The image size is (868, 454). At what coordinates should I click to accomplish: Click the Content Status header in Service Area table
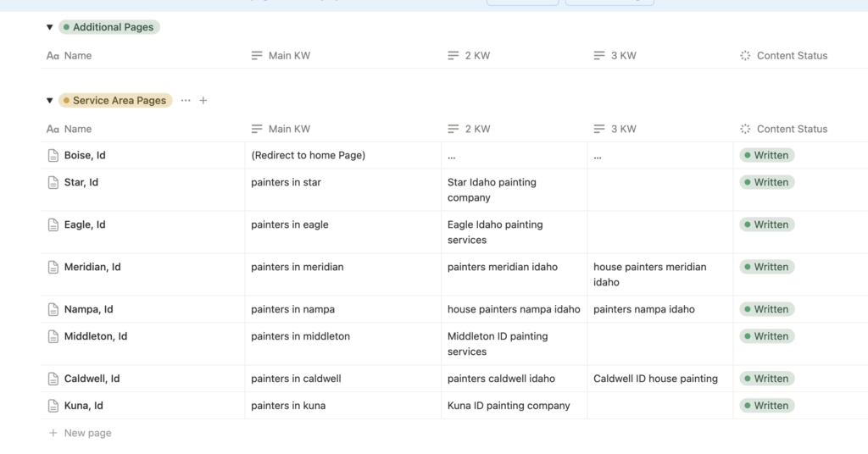tap(791, 130)
